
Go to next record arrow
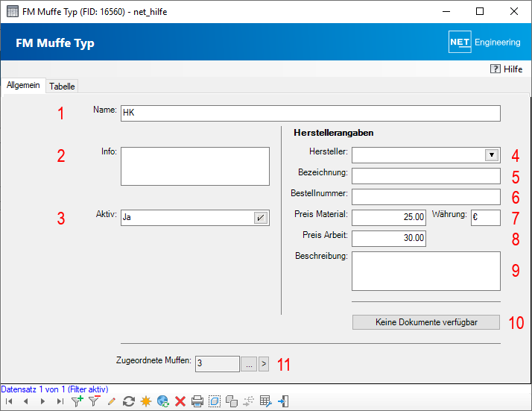tap(42, 401)
